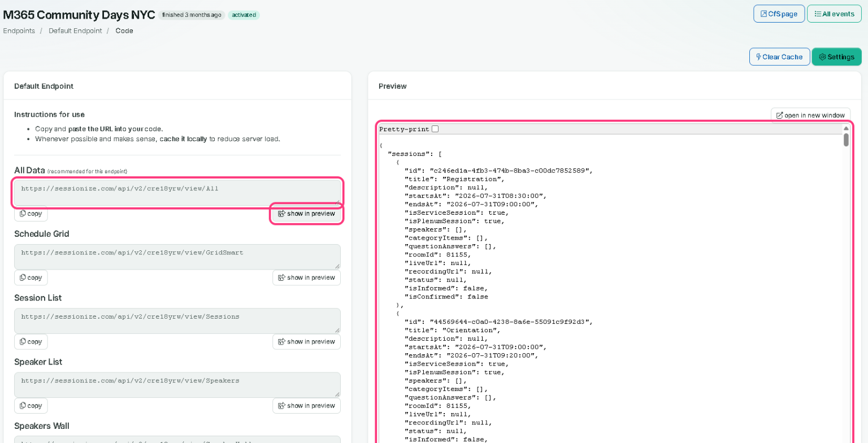The height and width of the screenshot is (443, 868).
Task: Click the Orientation session id value
Action: click(511, 322)
